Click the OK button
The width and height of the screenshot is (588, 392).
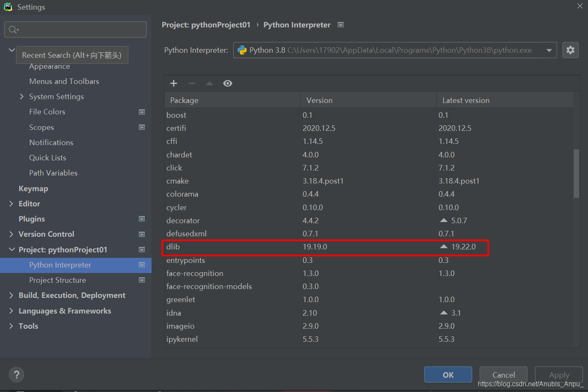tap(448, 374)
